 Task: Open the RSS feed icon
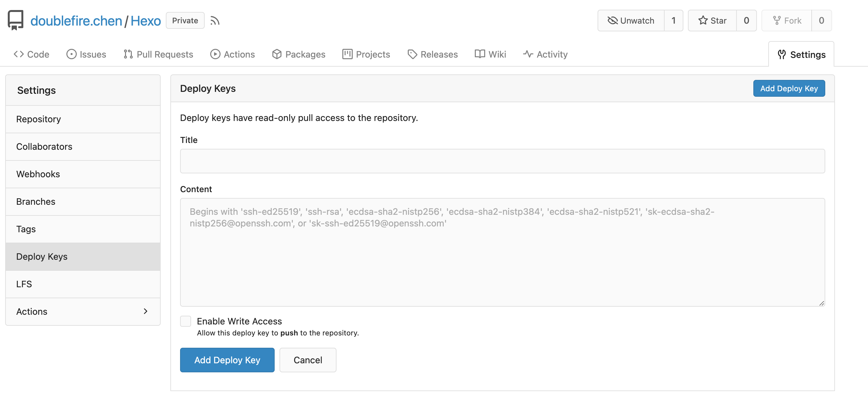(x=215, y=21)
